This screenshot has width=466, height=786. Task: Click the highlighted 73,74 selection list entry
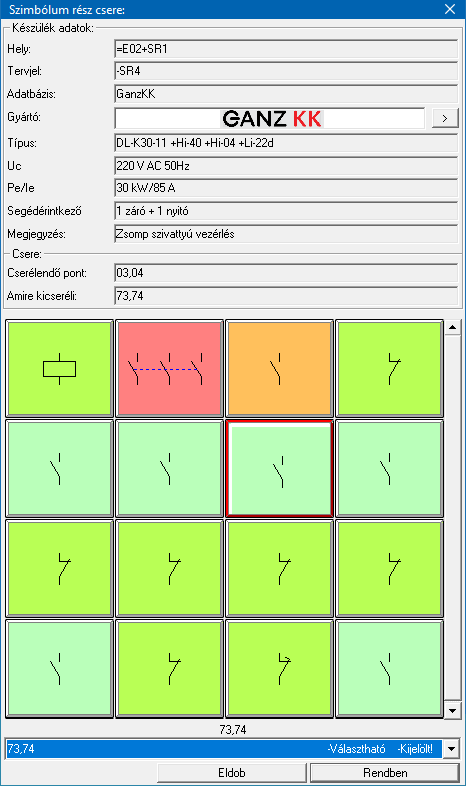pos(225,749)
